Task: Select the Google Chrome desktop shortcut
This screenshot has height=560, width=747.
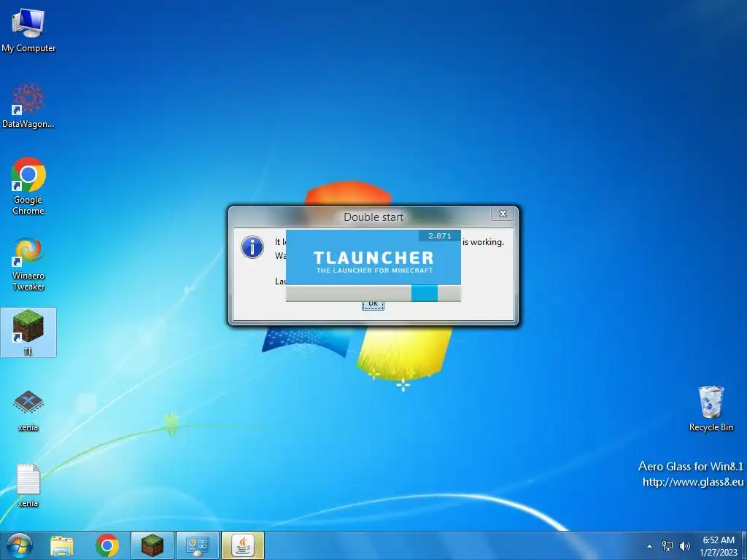Action: 28,186
